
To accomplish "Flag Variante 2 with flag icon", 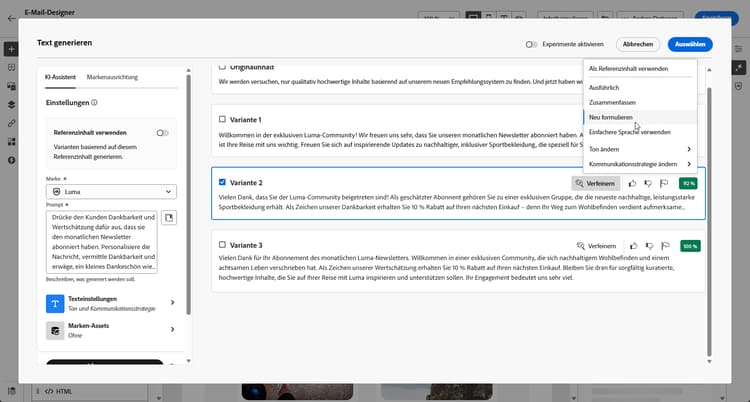I will pos(664,183).
